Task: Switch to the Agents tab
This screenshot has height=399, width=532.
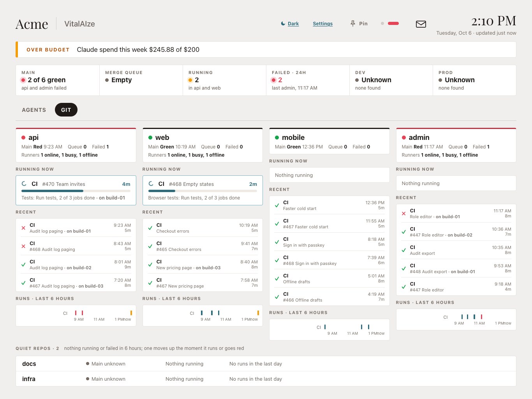Action: (34, 110)
